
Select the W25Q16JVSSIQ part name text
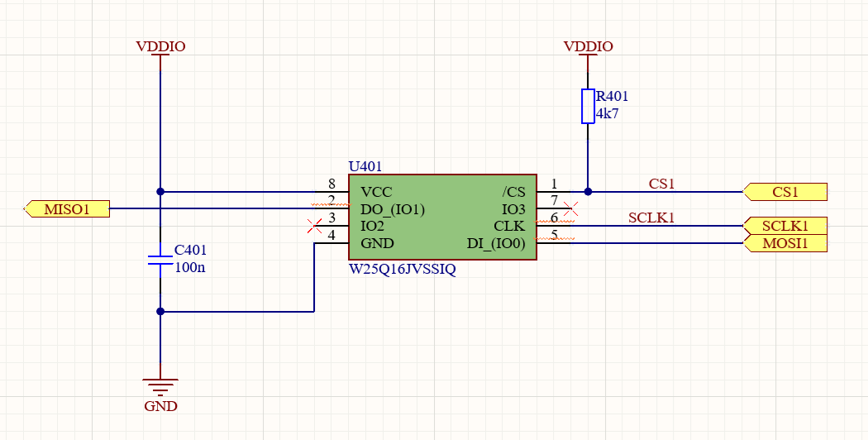[402, 270]
